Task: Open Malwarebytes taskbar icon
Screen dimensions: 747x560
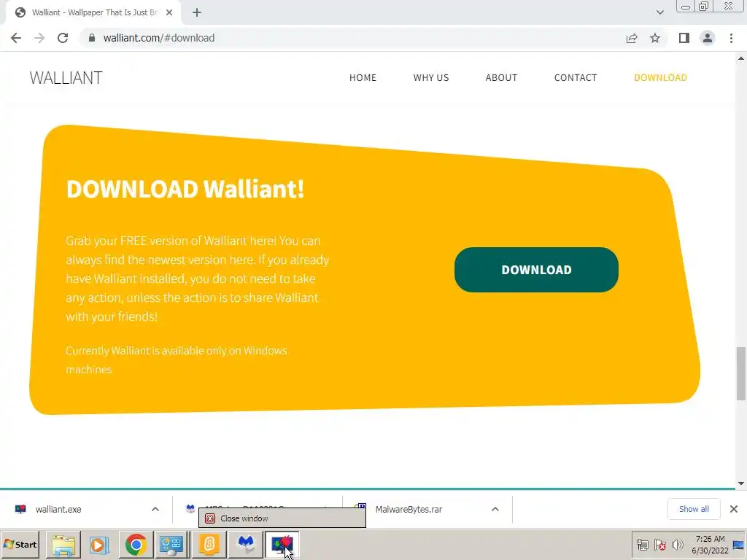Action: (245, 545)
